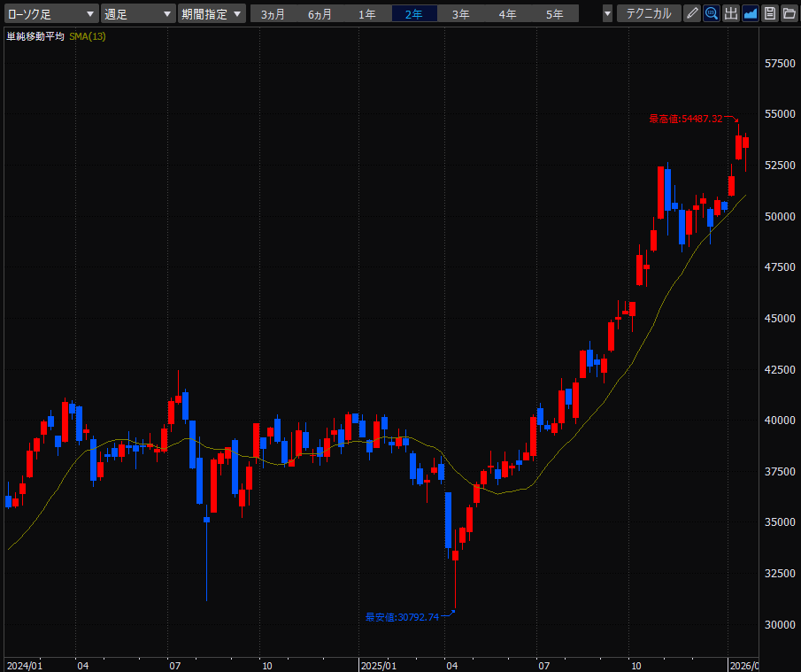Toggle the magnifier value display icon

point(711,13)
